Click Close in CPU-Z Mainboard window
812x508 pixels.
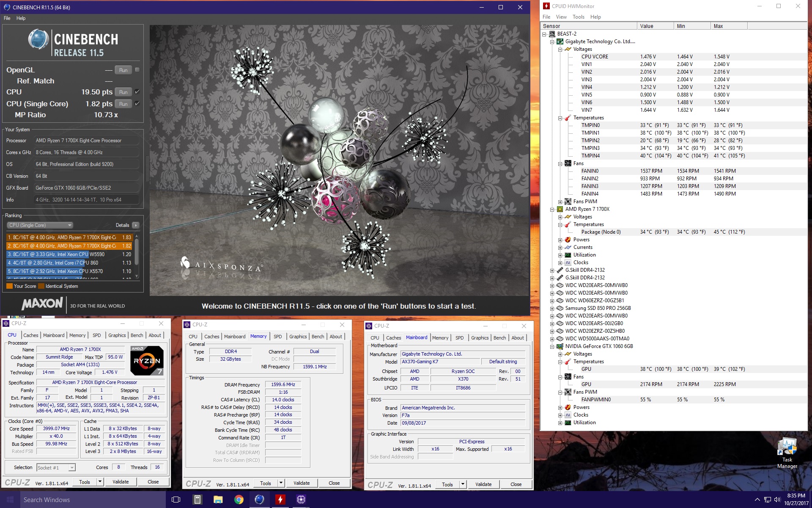tap(516, 484)
